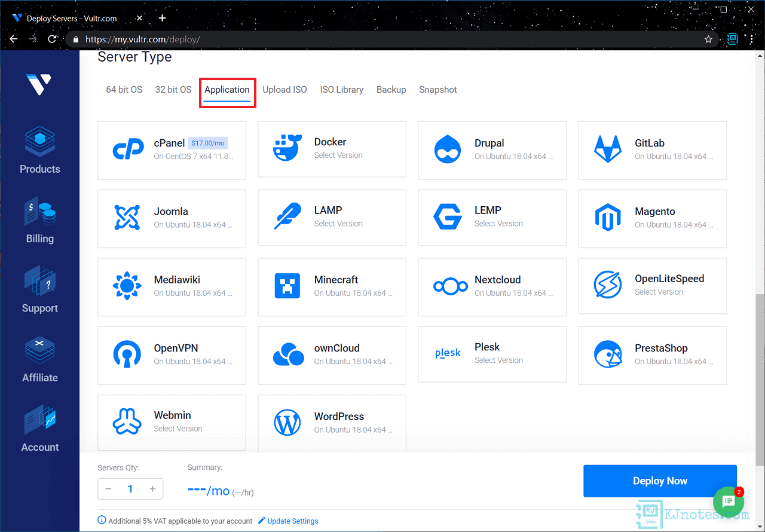
Task: Select the Mediawiki sunflower icon
Action: (127, 286)
